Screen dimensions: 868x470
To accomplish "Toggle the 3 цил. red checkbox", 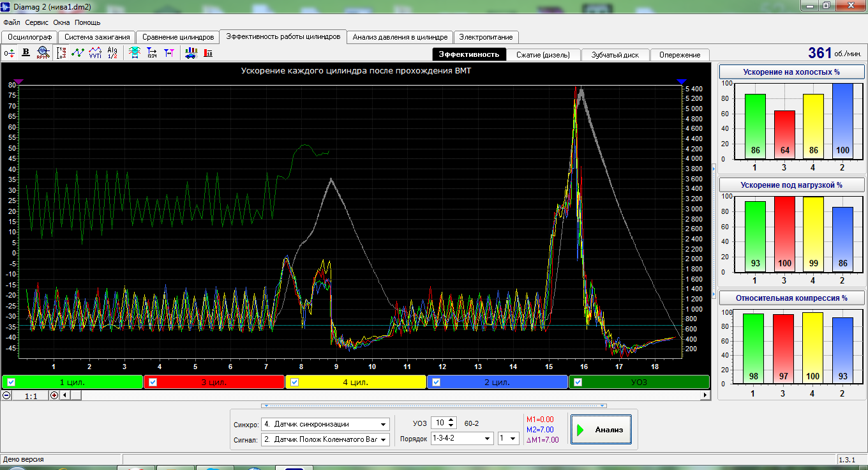I will 153,383.
